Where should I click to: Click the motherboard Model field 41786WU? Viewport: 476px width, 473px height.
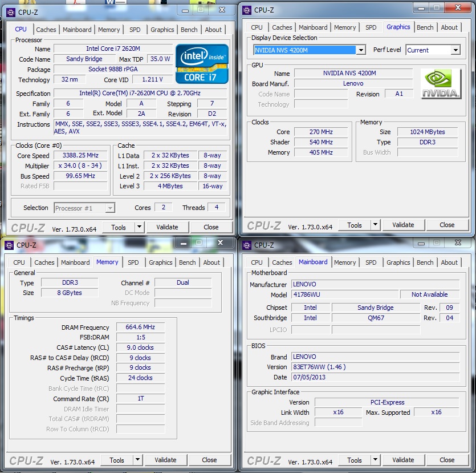click(x=345, y=294)
